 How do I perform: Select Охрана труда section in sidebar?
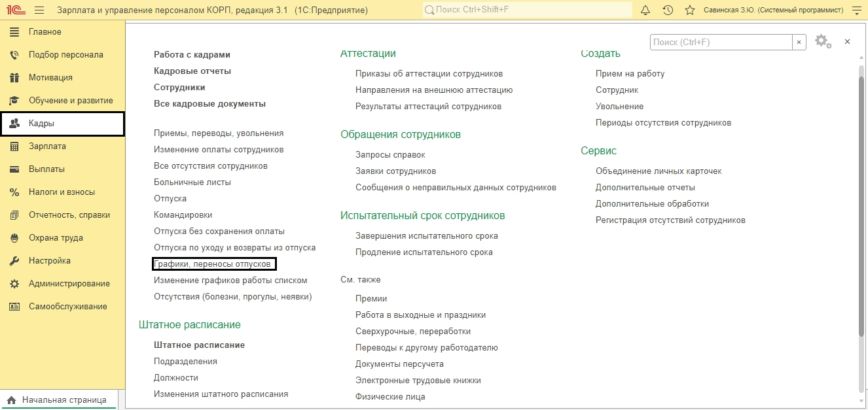point(63,238)
